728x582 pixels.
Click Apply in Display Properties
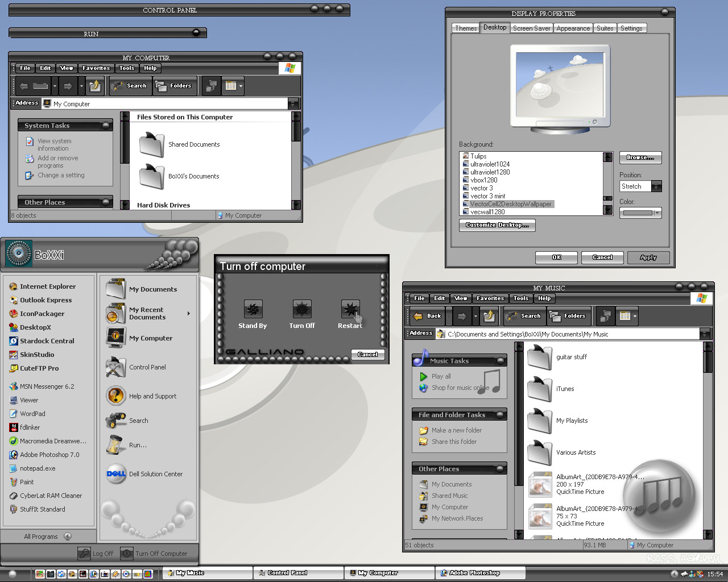[648, 257]
